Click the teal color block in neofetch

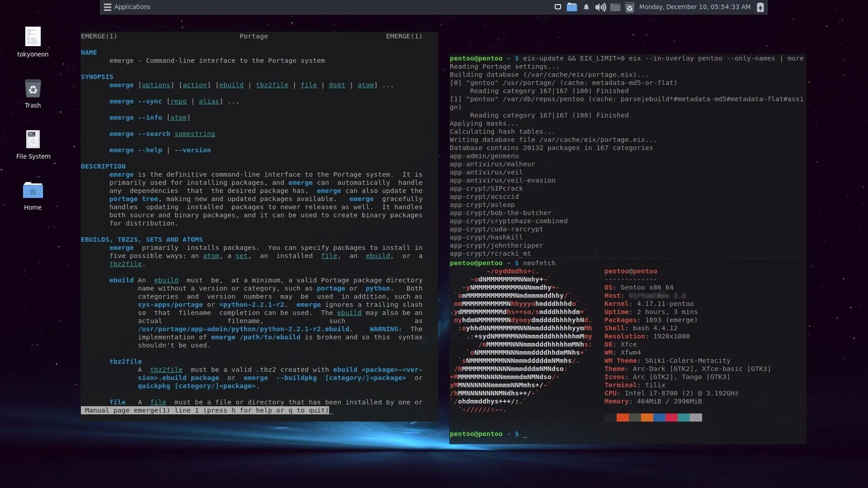pos(684,418)
